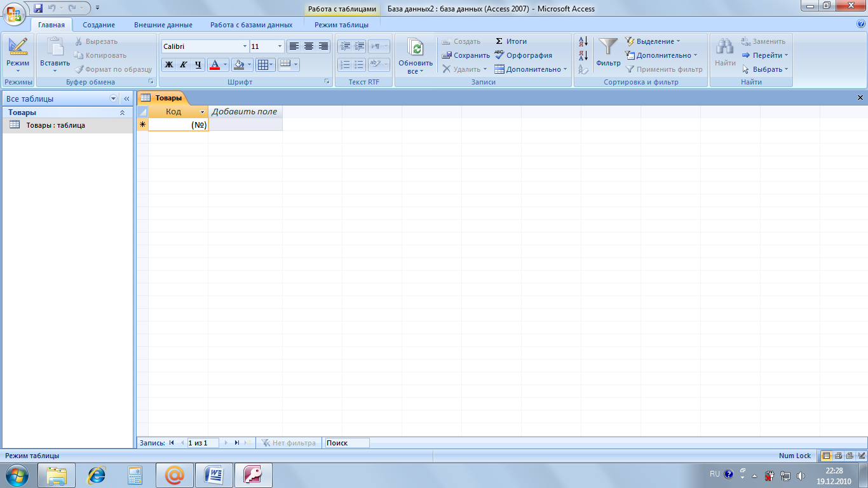Click bulleted list icon
The width and height of the screenshot is (868, 488).
360,65
